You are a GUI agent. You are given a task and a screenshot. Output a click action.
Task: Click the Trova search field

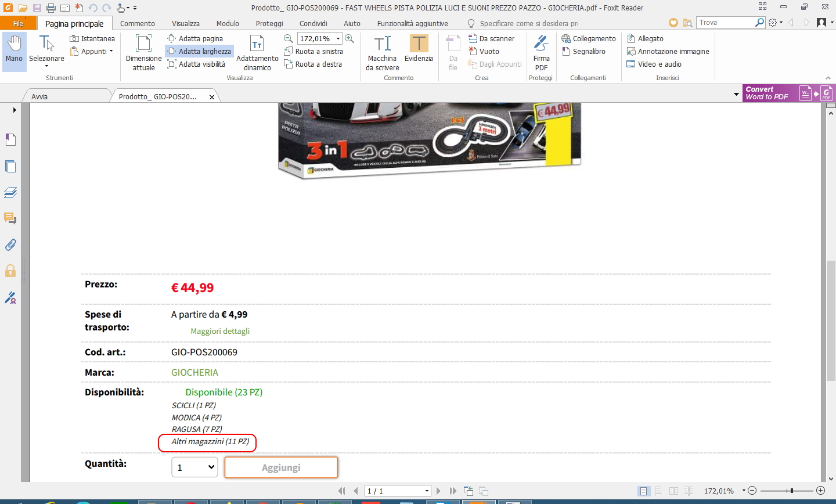tap(726, 23)
